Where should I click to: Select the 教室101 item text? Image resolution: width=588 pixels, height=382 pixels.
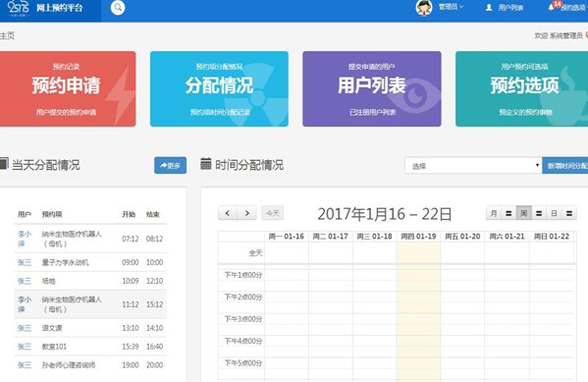pyautogui.click(x=54, y=347)
